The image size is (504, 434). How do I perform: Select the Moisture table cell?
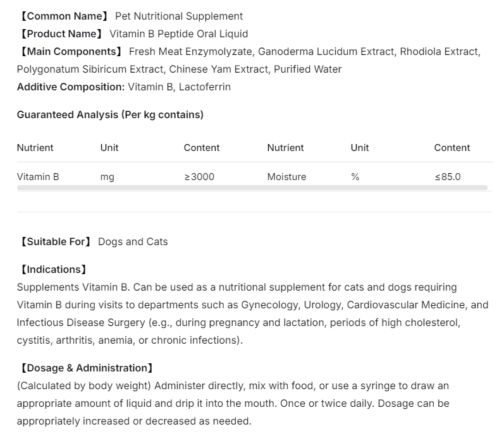coord(286,177)
